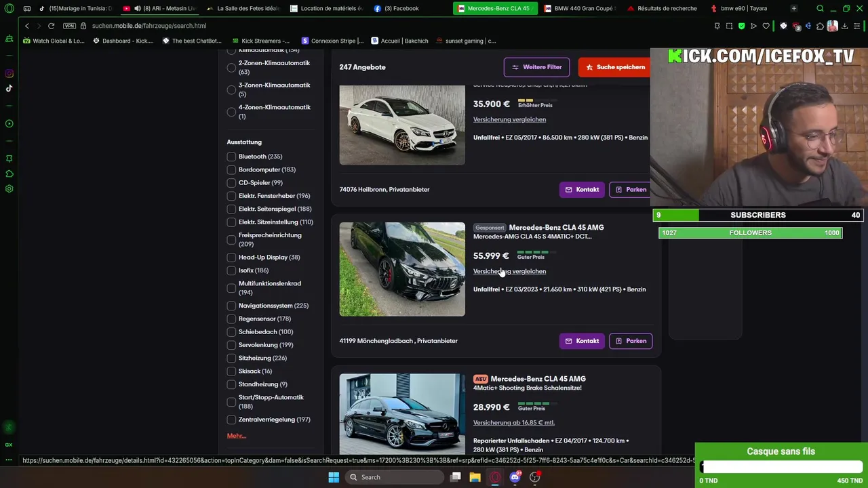Open Versicherung vergleichen for 35.900 € car
868x488 pixels.
[x=509, y=119]
